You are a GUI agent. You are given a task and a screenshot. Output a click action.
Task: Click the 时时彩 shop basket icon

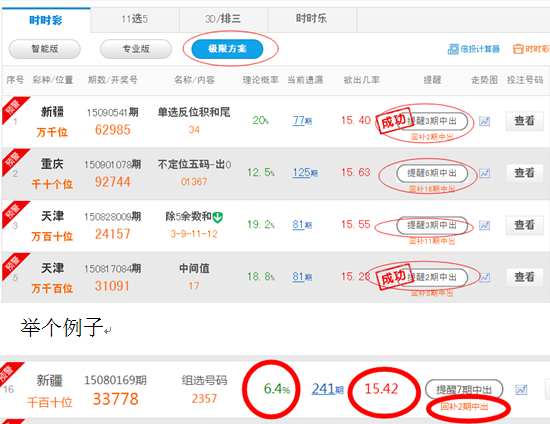click(518, 49)
